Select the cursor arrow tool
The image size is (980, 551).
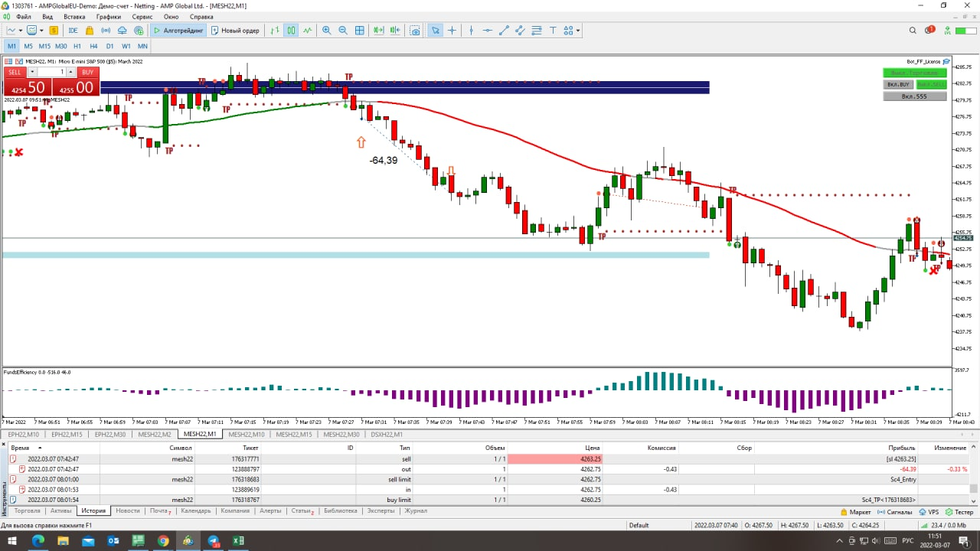435,31
